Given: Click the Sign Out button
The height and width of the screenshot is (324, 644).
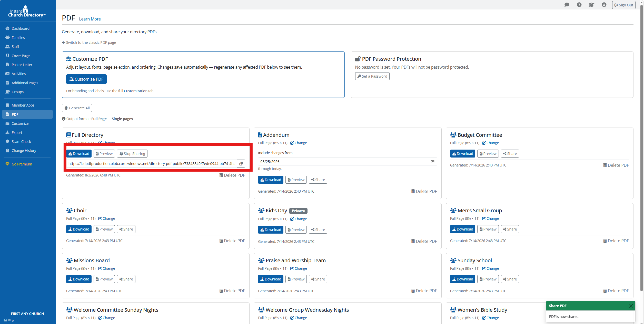Looking at the screenshot, I should [624, 5].
